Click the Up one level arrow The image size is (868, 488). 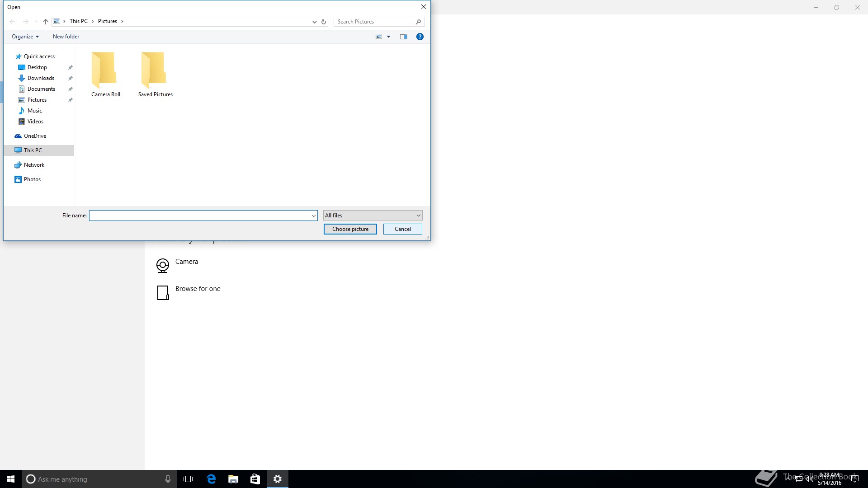pyautogui.click(x=45, y=22)
